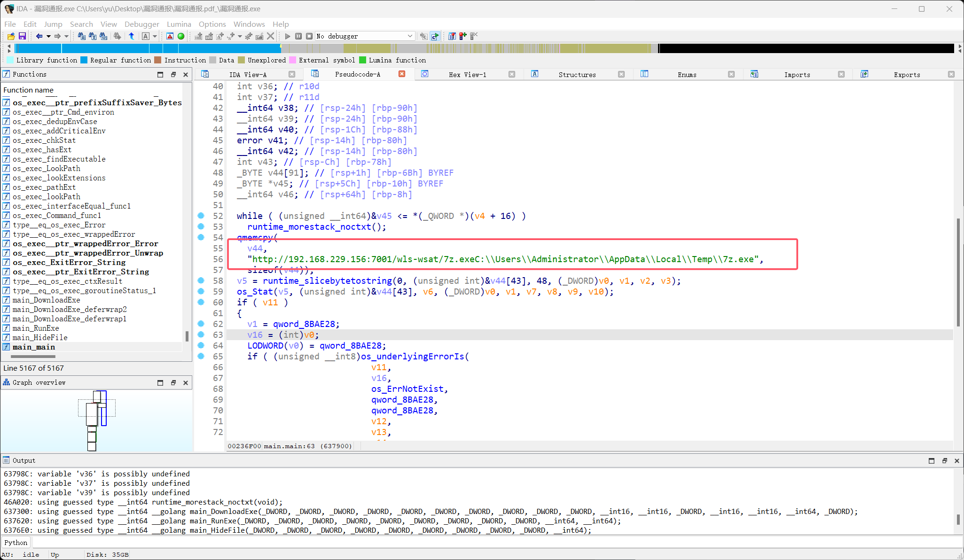The width and height of the screenshot is (964, 560).
Task: Toggle breakpoint dot on line 52
Action: (201, 216)
